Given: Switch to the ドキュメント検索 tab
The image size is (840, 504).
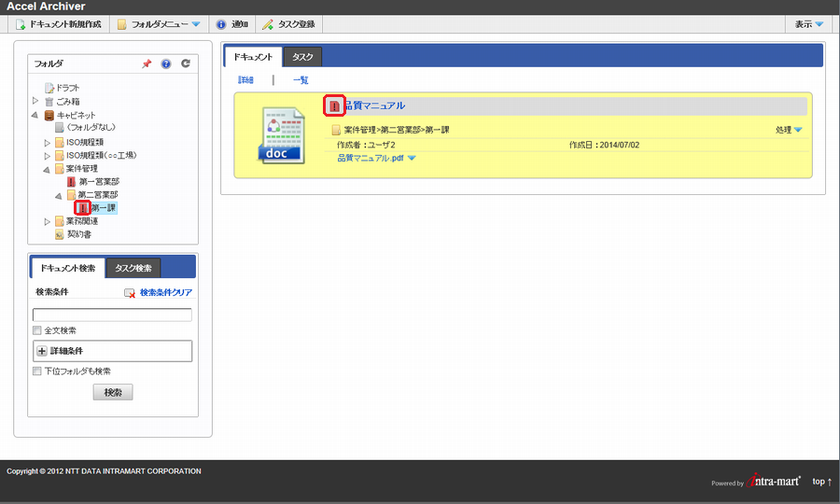Looking at the screenshot, I should coord(68,268).
